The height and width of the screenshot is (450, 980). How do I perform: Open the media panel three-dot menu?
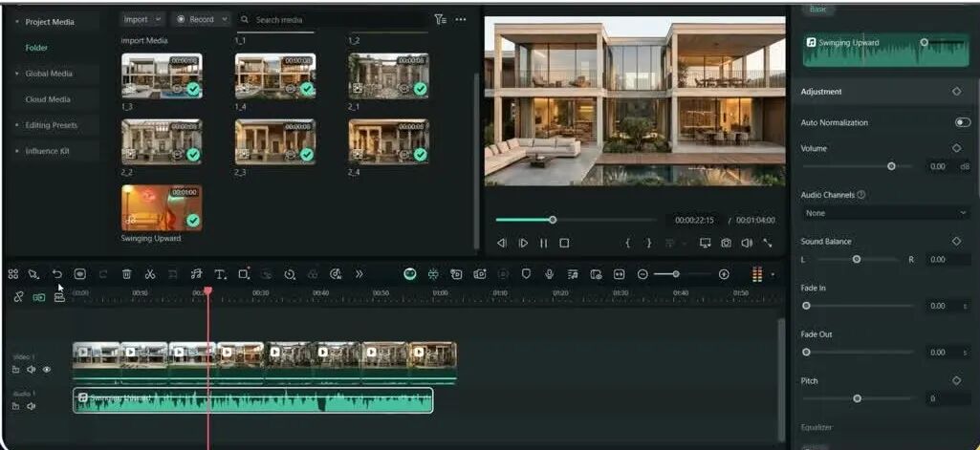click(x=461, y=19)
